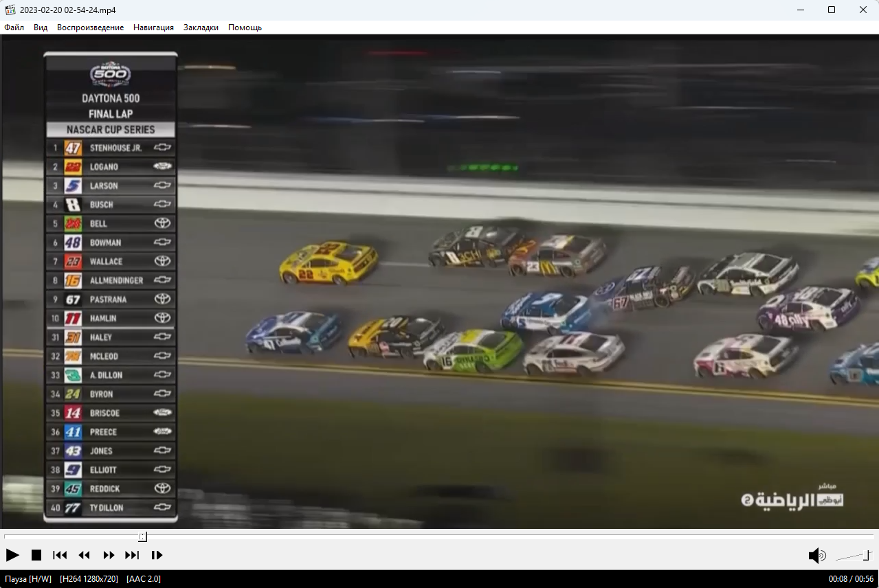
Task: Close the media player window
Action: (x=863, y=10)
